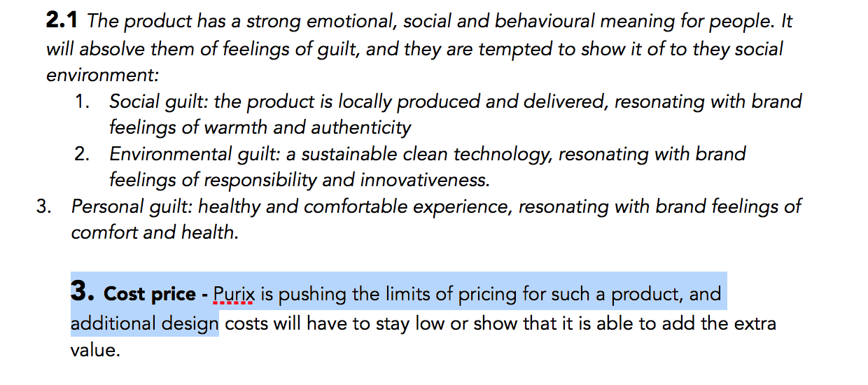Viewport: 868px width, 385px height.
Task: Click the phrase "comfort and health"
Action: (x=155, y=233)
